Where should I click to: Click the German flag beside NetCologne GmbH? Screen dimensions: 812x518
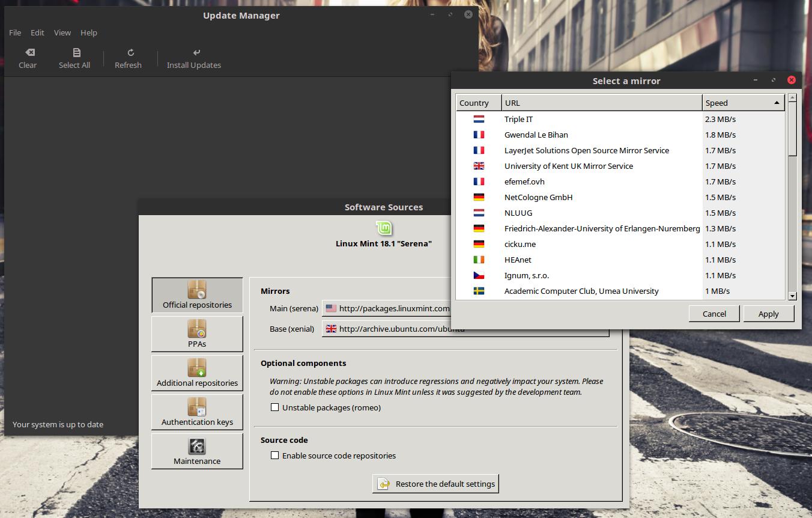pyautogui.click(x=479, y=197)
